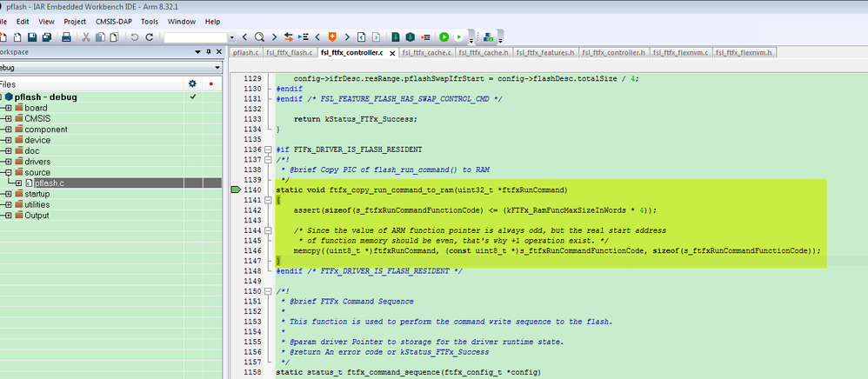The height and width of the screenshot is (379, 868).
Task: Switch to fsl_ftfx_features.h tab
Action: click(546, 52)
